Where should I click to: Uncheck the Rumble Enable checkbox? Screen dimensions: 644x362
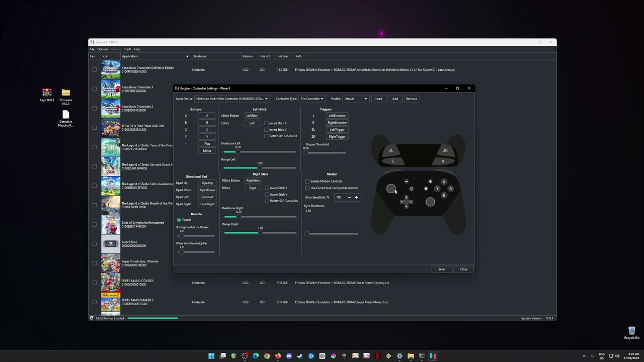179,220
